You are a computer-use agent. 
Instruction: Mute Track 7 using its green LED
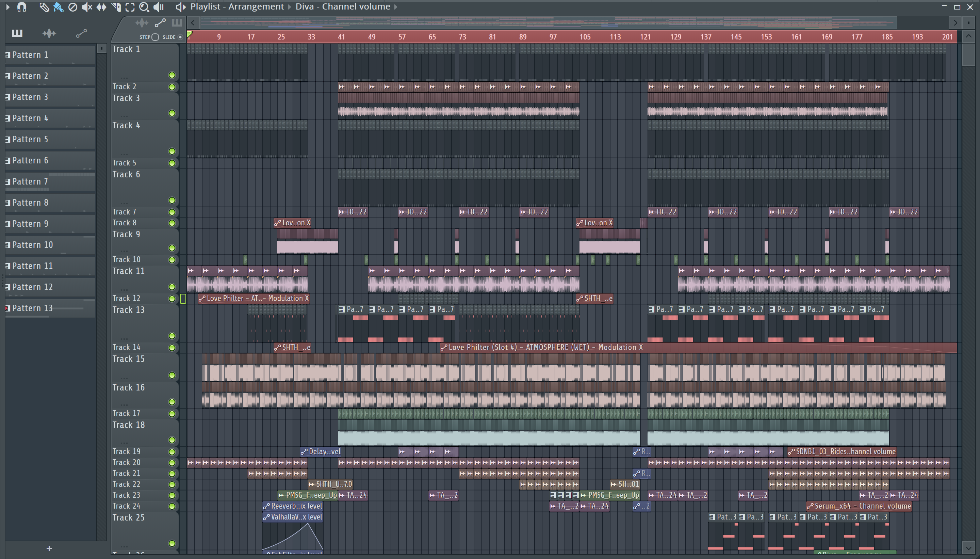pyautogui.click(x=172, y=212)
